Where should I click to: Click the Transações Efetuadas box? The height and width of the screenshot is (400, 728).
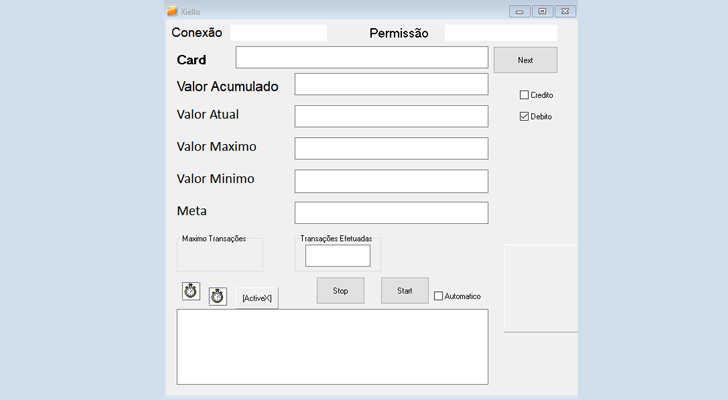click(338, 256)
